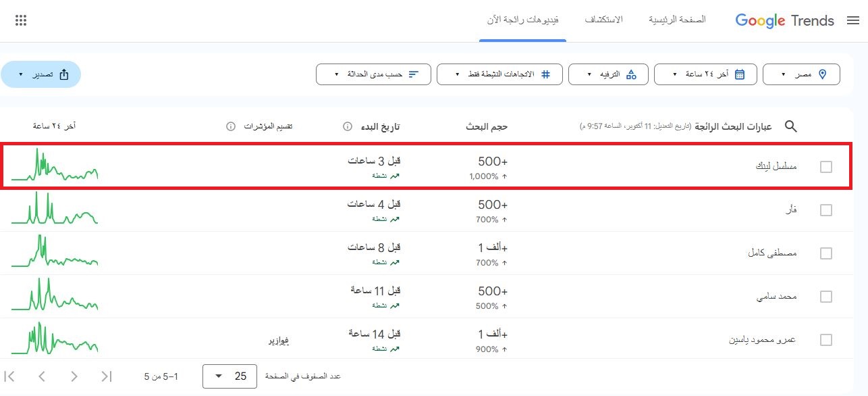Enable the checkbox for عمرو محمود ياسين
Screen dimensions: 868x396
click(x=826, y=339)
